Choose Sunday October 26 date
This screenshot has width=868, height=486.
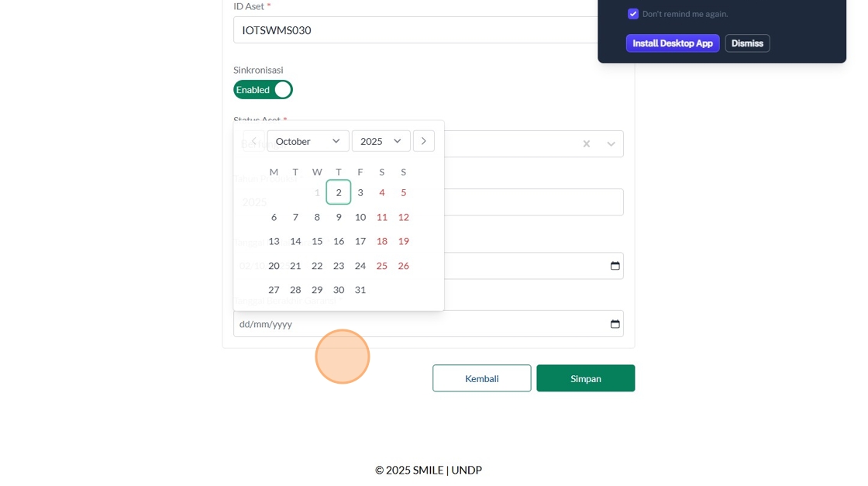pos(403,266)
